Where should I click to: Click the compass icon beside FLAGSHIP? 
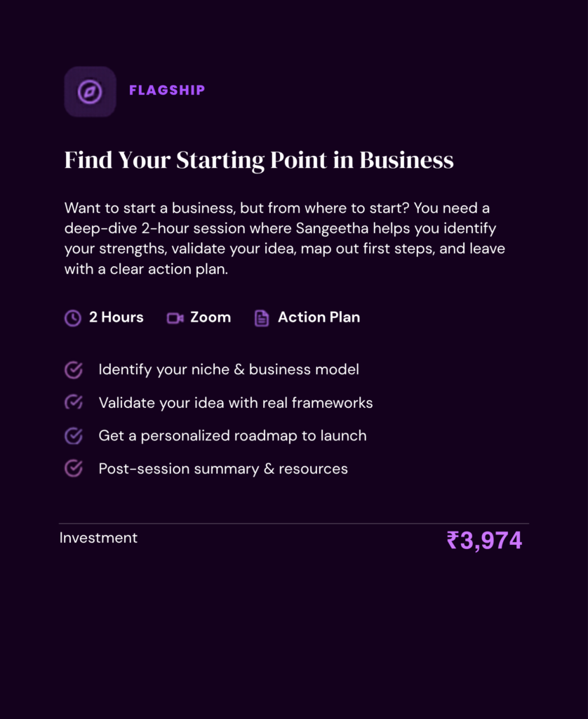[x=90, y=91]
